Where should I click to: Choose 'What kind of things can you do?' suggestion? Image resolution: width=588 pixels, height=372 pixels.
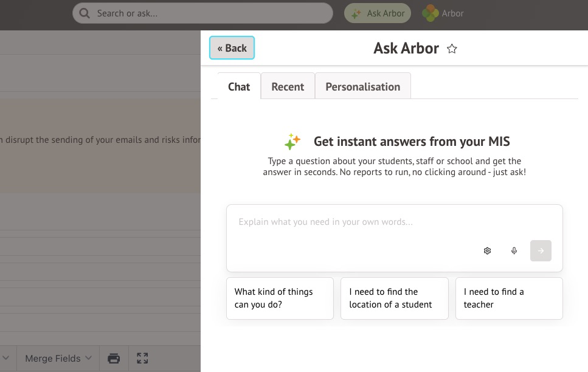tap(280, 298)
